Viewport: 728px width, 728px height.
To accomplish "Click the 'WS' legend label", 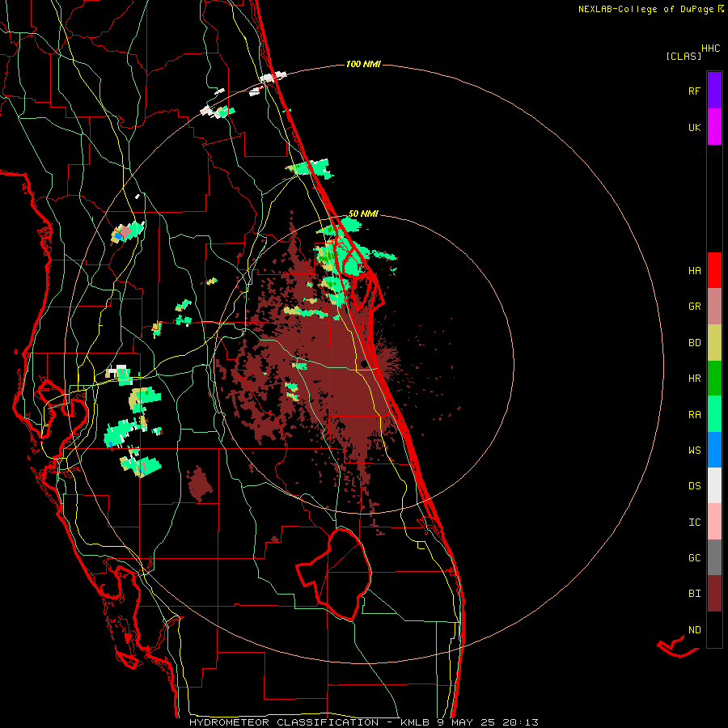I will (x=694, y=451).
